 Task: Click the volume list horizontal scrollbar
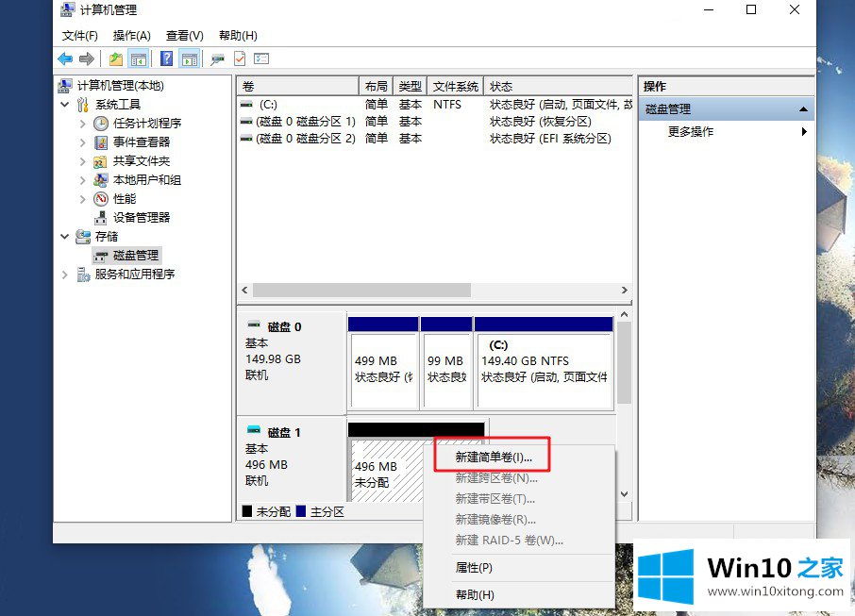click(x=361, y=291)
